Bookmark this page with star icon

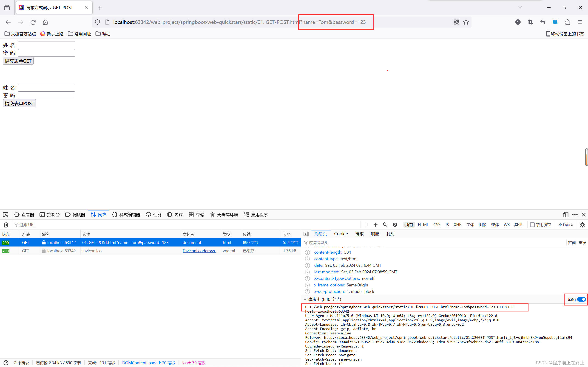pyautogui.click(x=466, y=22)
